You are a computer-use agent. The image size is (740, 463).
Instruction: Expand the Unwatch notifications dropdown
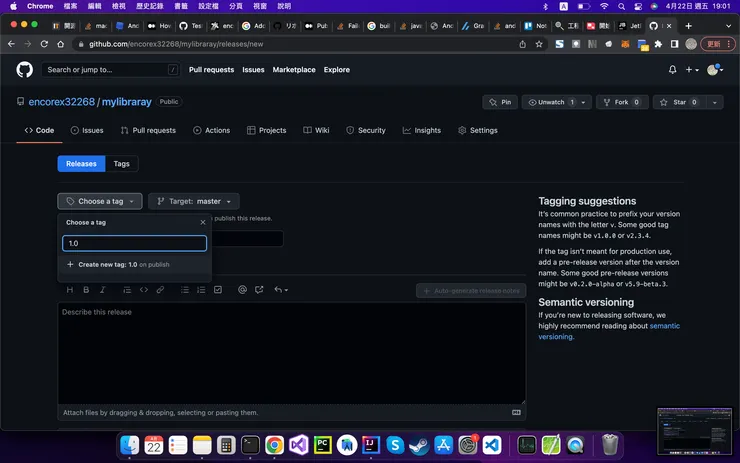[x=583, y=102]
